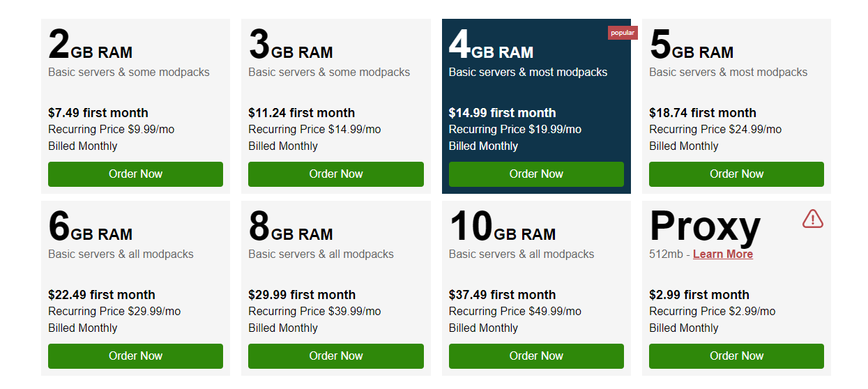Order the 10GB RAM plan
Viewport: 868px width, 389px height.
(x=536, y=356)
